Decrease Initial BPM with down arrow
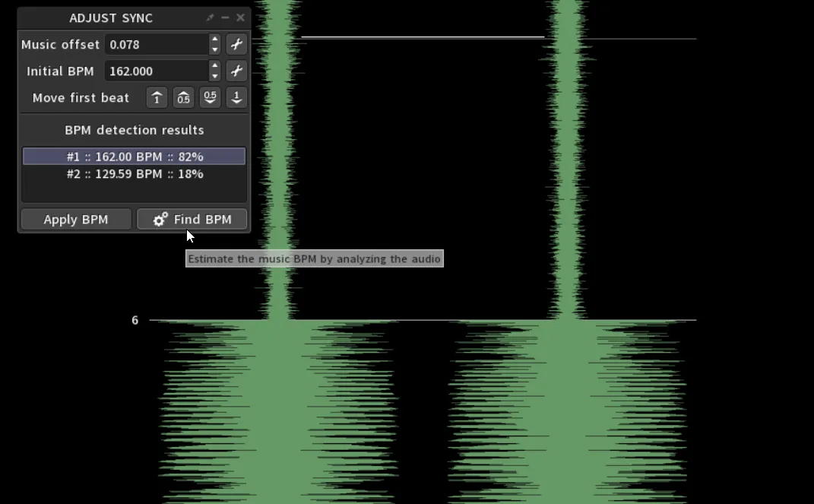814x504 pixels. point(215,77)
